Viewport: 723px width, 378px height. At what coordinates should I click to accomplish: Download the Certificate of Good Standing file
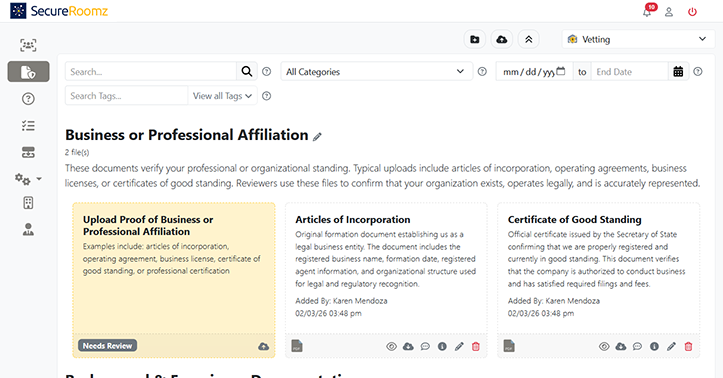tap(621, 346)
